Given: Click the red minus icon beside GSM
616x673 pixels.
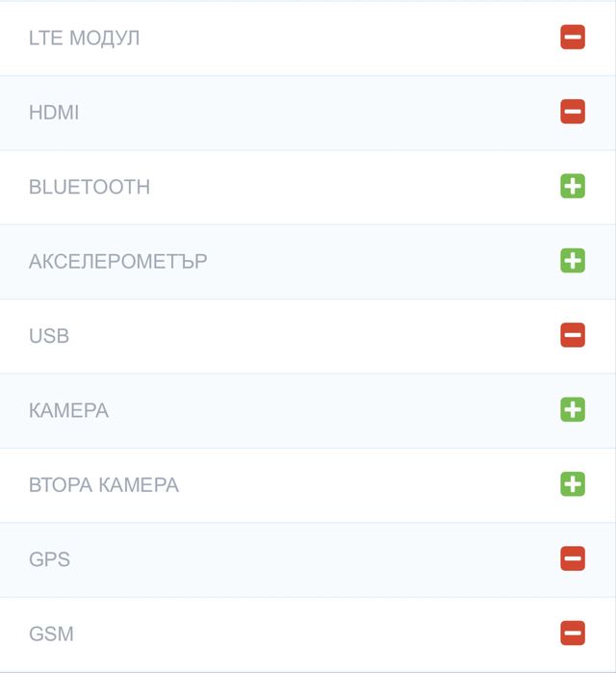Looking at the screenshot, I should click(x=573, y=633).
